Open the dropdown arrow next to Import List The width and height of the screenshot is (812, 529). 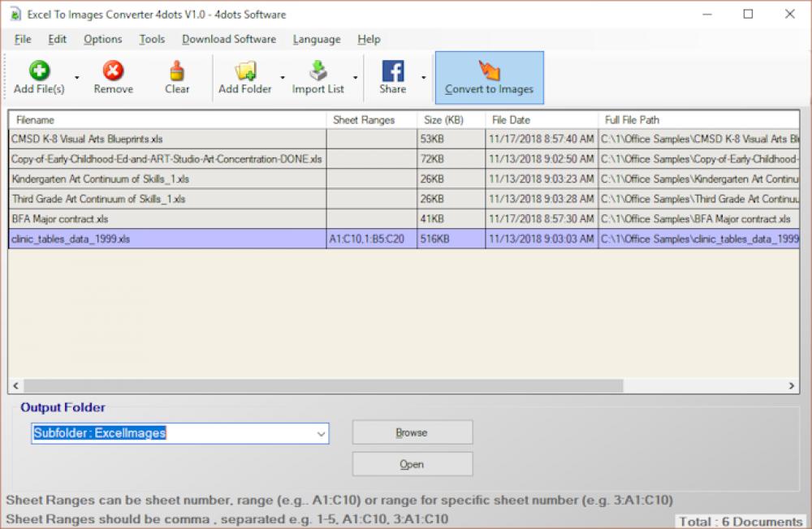tap(355, 77)
